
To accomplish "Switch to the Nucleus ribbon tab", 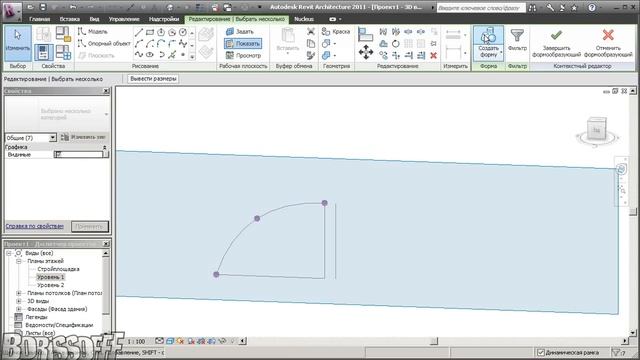I will (x=304, y=19).
